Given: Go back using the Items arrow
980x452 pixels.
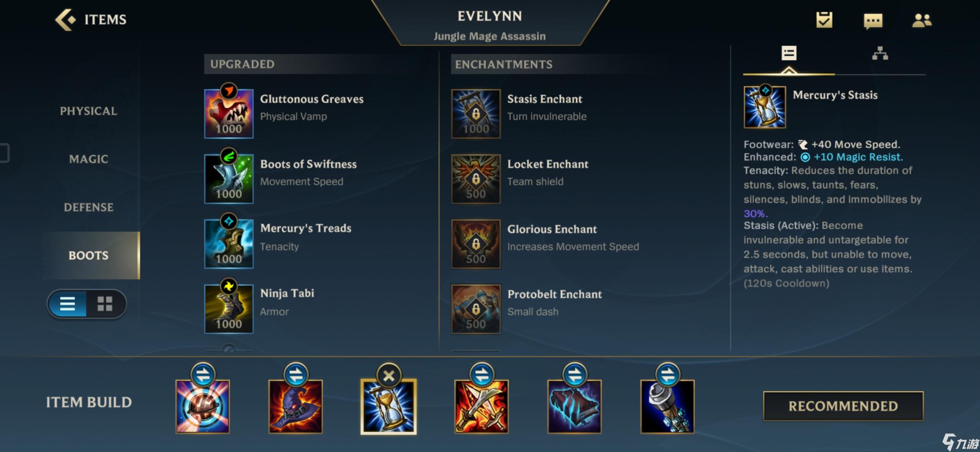Looking at the screenshot, I should click(x=65, y=19).
